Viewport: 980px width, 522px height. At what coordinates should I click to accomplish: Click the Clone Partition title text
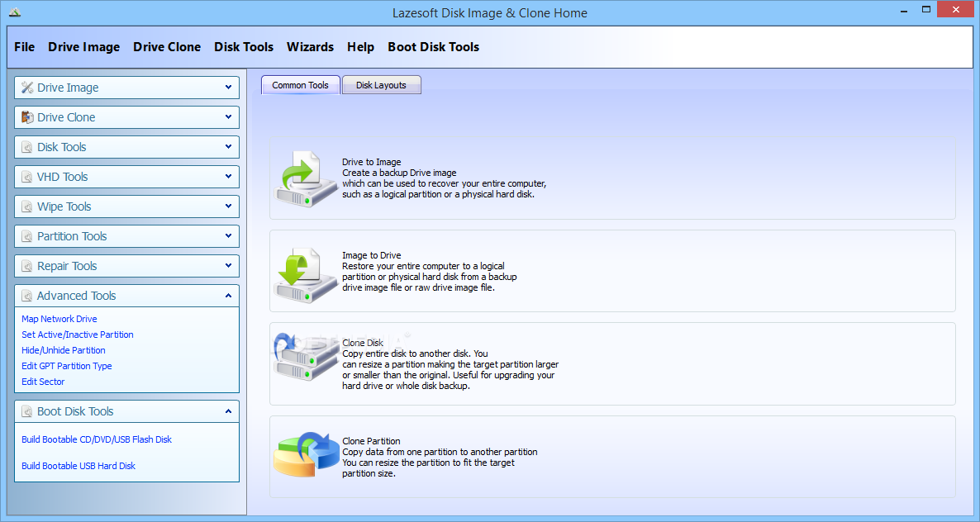click(371, 441)
